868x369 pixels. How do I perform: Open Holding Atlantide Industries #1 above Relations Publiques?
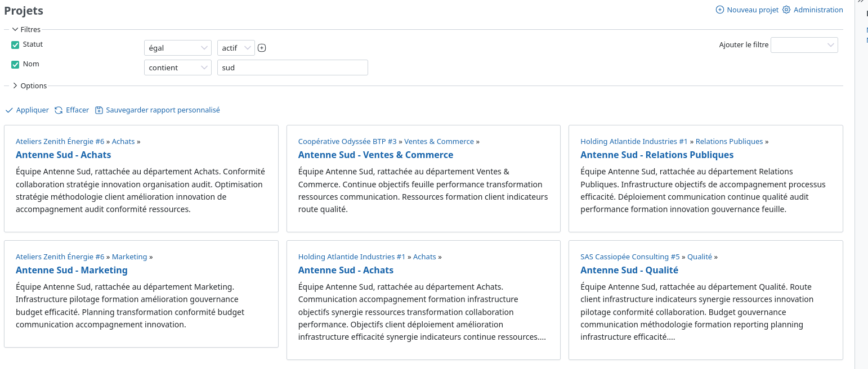pyautogui.click(x=634, y=142)
